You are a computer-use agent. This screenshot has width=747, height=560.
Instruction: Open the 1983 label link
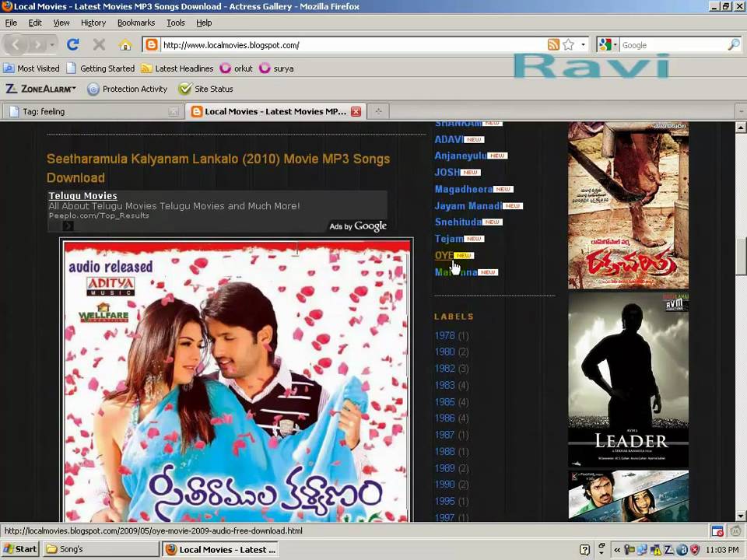point(444,385)
